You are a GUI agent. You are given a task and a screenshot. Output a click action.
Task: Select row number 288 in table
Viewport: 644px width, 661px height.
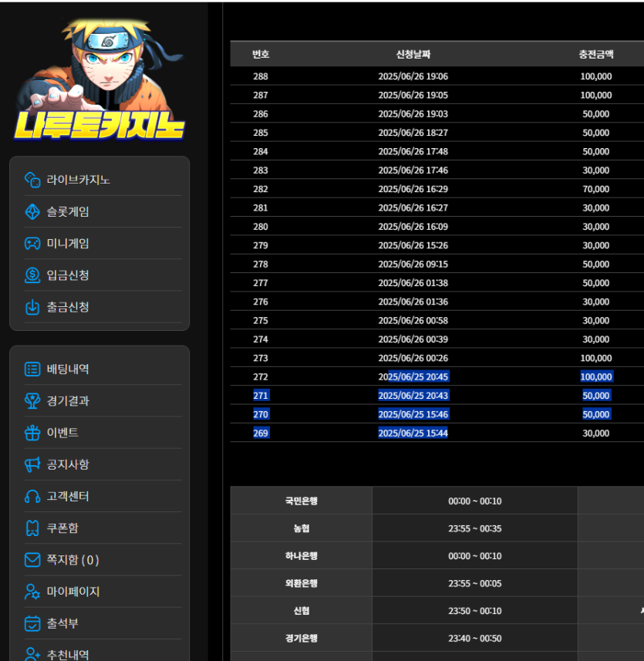point(261,76)
